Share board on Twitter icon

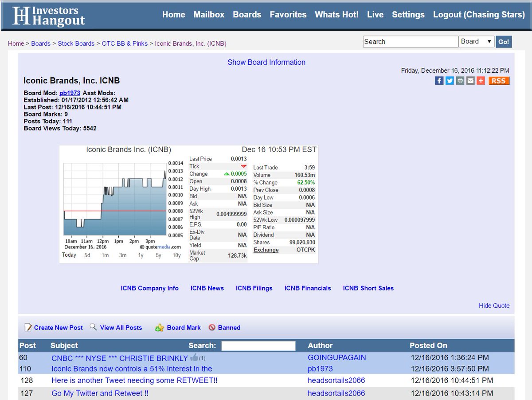pos(450,81)
